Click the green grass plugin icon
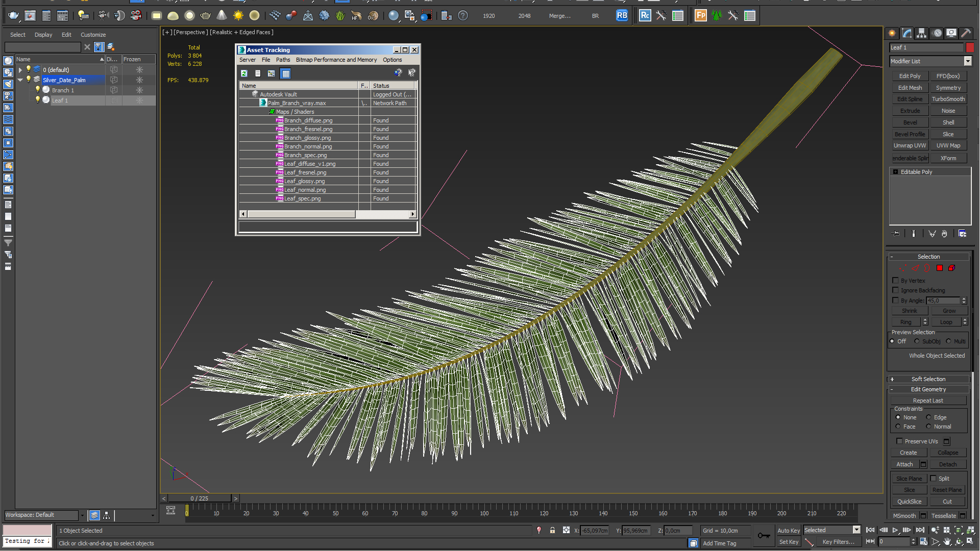 [x=340, y=16]
